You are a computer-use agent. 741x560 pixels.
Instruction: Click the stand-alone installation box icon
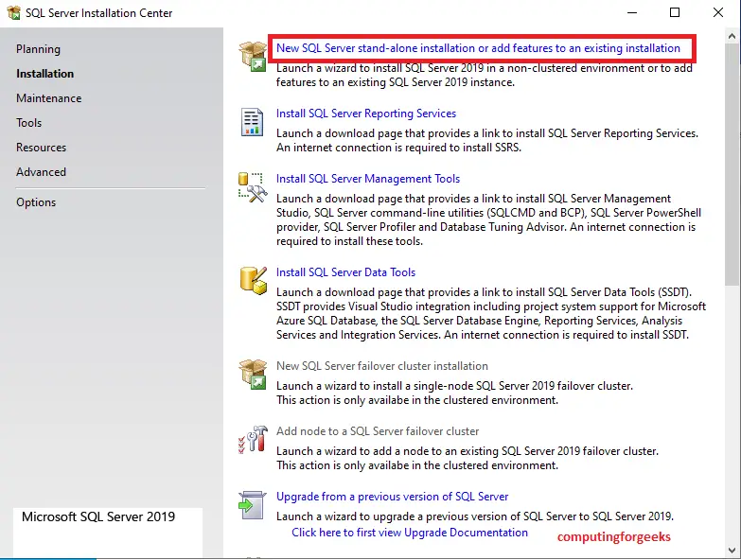pos(253,56)
